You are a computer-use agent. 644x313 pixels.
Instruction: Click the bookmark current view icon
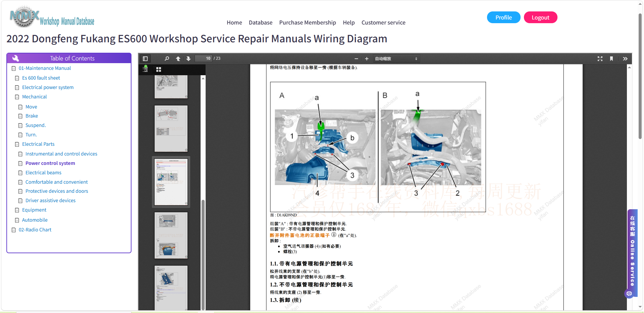611,59
